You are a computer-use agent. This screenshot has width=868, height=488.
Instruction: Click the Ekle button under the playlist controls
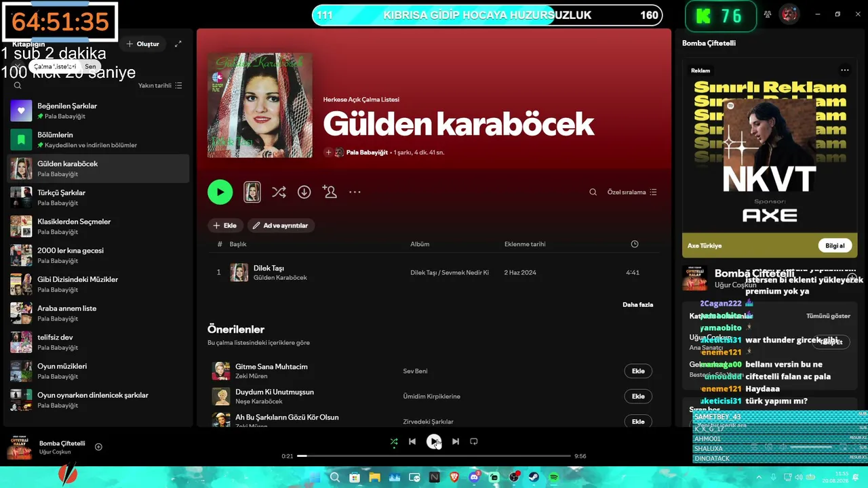pyautogui.click(x=225, y=225)
